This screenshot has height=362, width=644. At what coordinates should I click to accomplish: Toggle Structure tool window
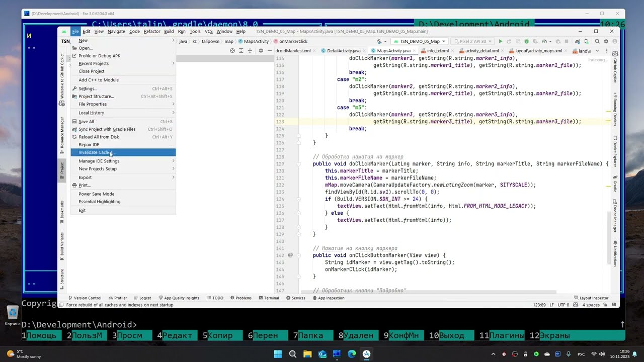[x=62, y=279]
